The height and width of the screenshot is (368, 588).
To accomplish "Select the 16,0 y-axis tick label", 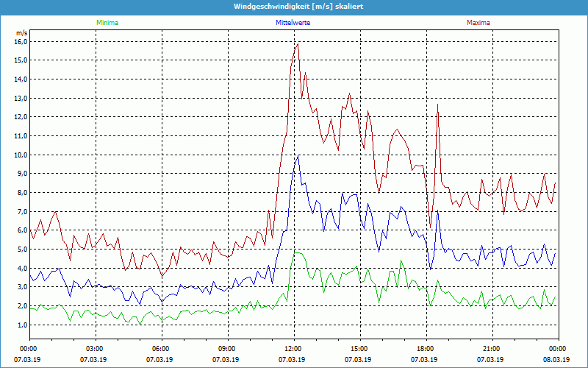I will 21,41.
